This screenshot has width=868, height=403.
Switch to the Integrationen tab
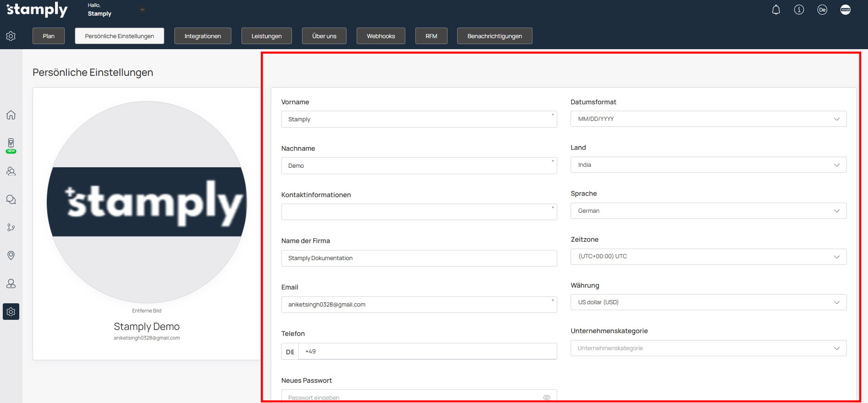(x=202, y=36)
